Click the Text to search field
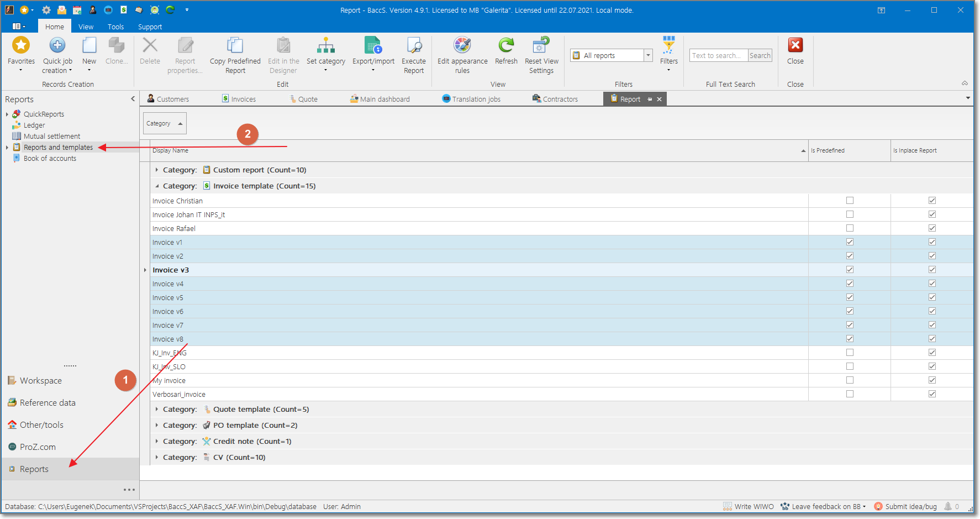The image size is (980, 519). (718, 55)
